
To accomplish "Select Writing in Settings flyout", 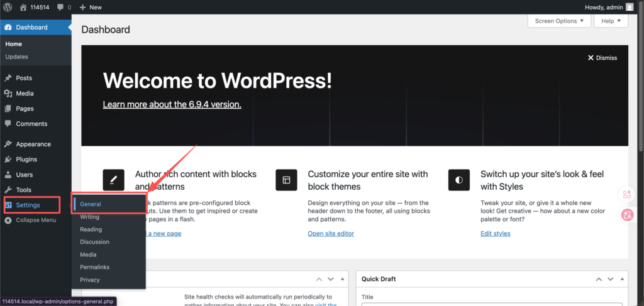I will pos(89,217).
